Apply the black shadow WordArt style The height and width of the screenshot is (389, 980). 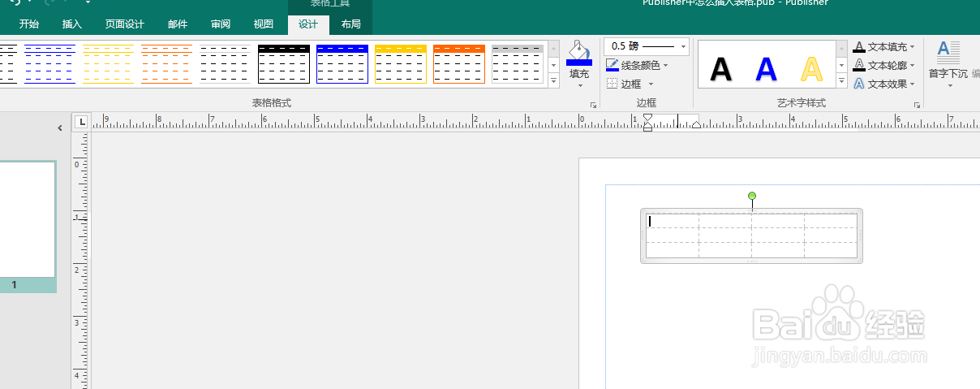[720, 70]
